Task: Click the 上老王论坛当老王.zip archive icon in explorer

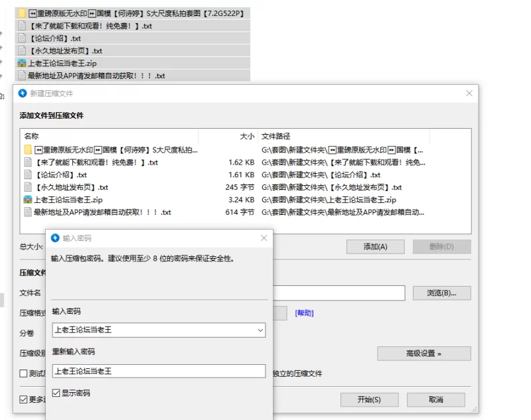Action: coord(22,63)
